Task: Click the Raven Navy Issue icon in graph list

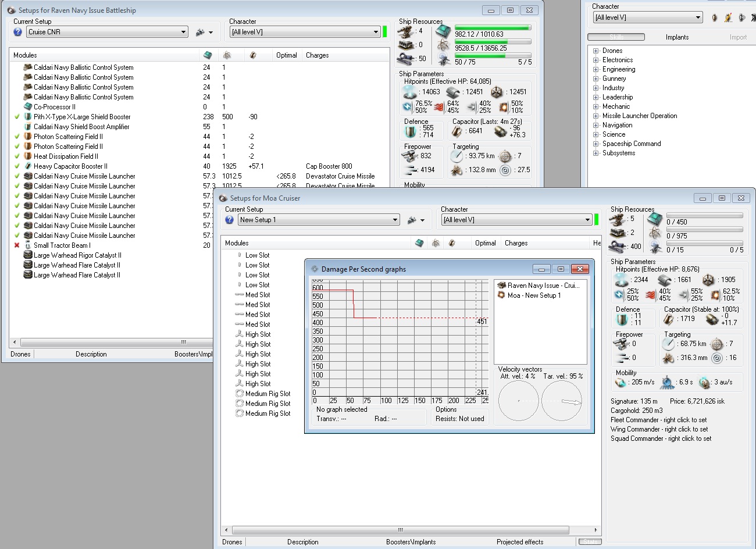Action: click(501, 286)
